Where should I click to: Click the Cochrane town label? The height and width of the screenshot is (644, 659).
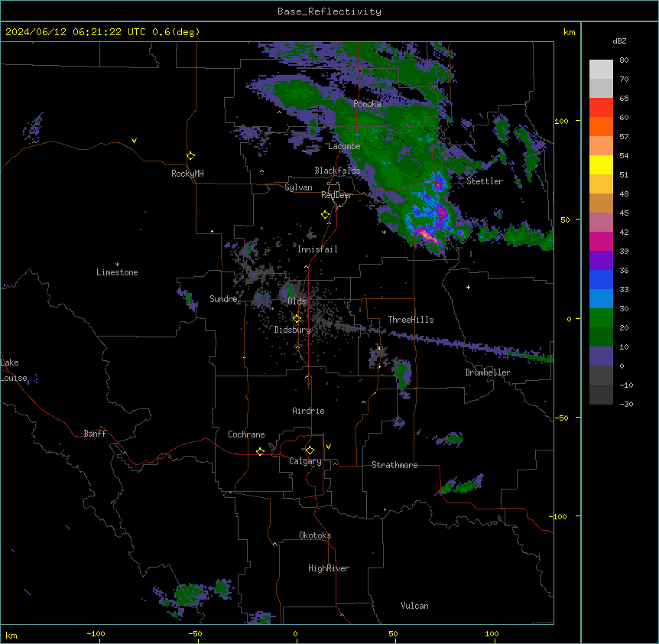pyautogui.click(x=246, y=434)
